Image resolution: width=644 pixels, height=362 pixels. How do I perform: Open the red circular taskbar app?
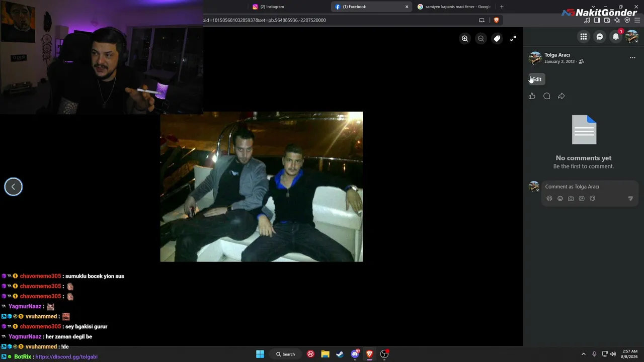click(x=311, y=354)
